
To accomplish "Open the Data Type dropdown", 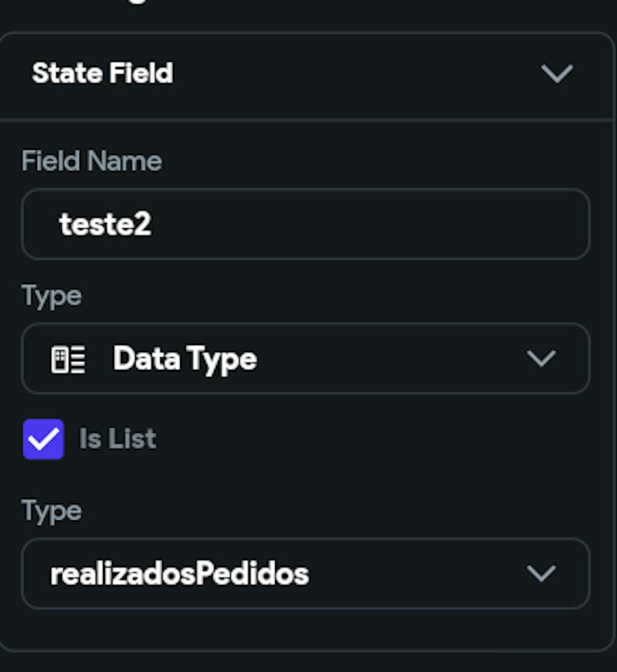I will (305, 359).
